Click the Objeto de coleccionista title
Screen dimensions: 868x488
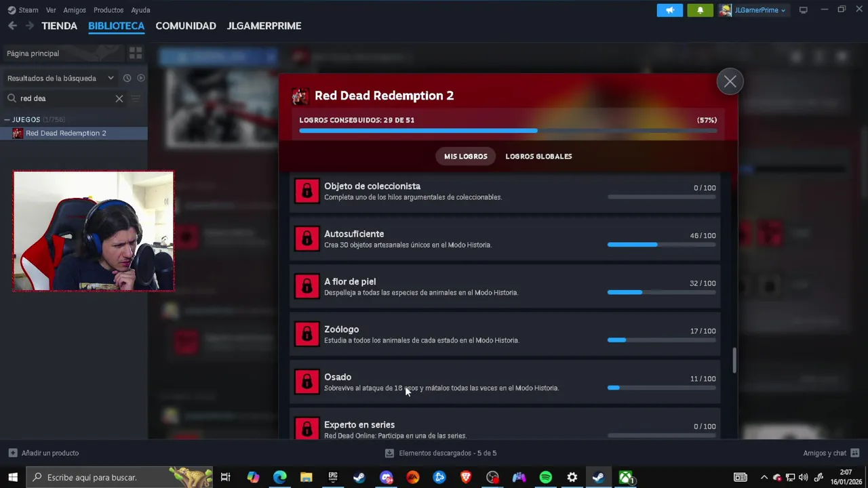372,186
